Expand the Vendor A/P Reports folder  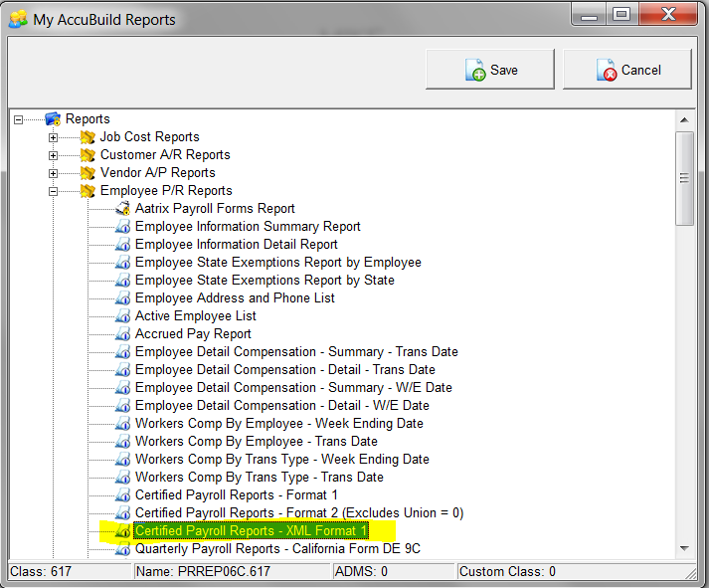click(x=53, y=174)
